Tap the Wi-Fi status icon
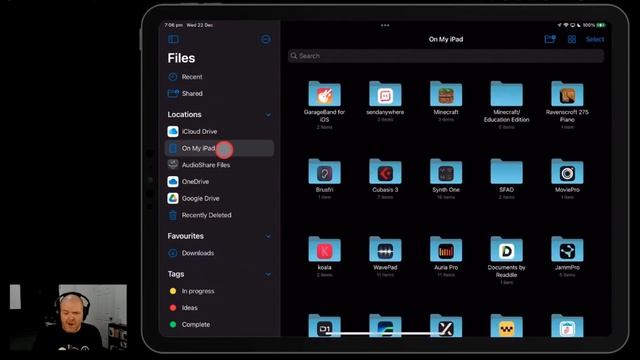 coord(566,25)
